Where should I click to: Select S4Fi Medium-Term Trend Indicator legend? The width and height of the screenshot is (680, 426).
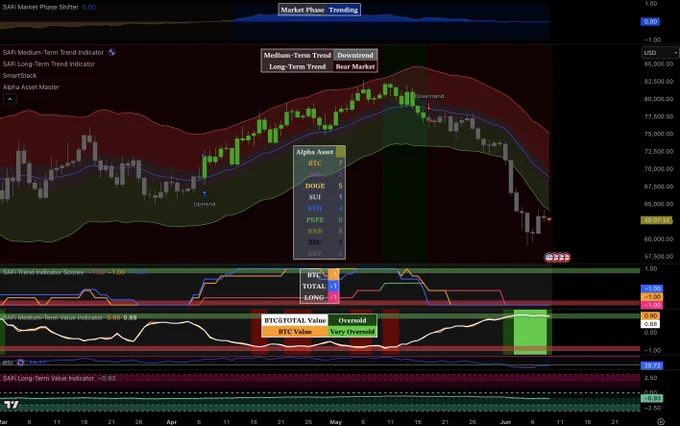[x=53, y=52]
